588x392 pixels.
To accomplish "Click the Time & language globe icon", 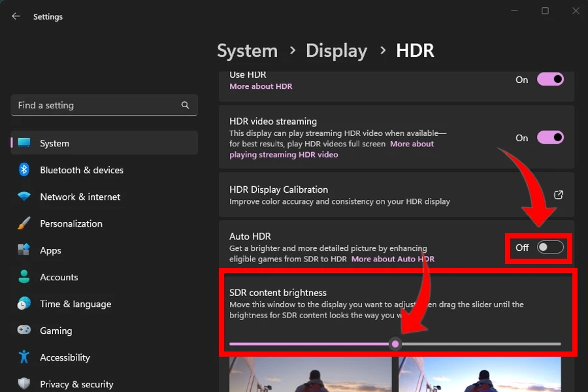I will [x=24, y=303].
